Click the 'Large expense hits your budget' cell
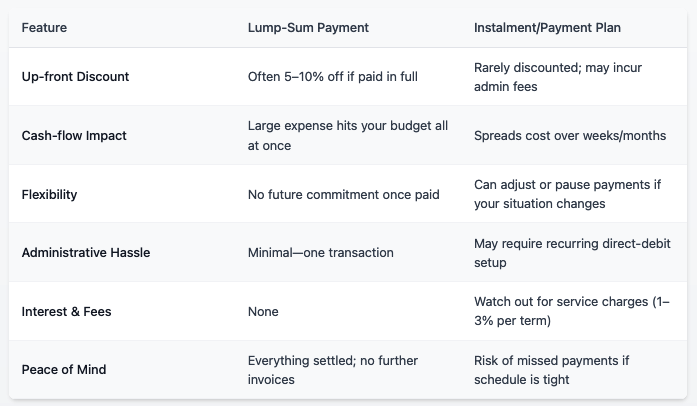This screenshot has height=406, width=697. pyautogui.click(x=348, y=135)
